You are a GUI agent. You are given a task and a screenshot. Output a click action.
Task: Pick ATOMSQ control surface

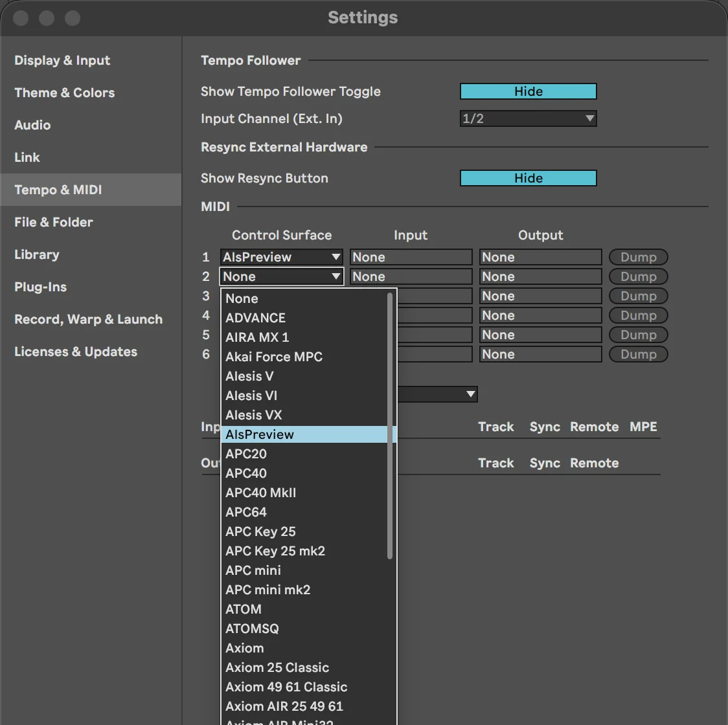pos(304,629)
